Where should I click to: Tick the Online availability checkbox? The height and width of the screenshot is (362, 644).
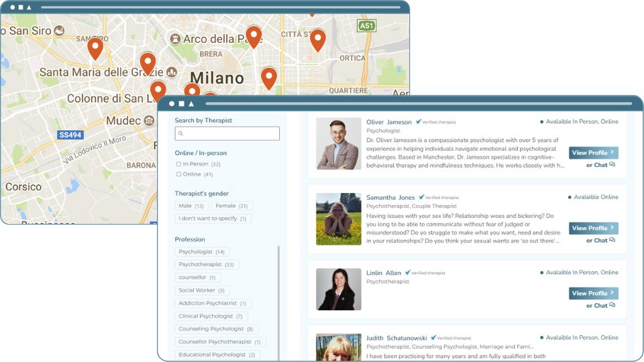[178, 174]
